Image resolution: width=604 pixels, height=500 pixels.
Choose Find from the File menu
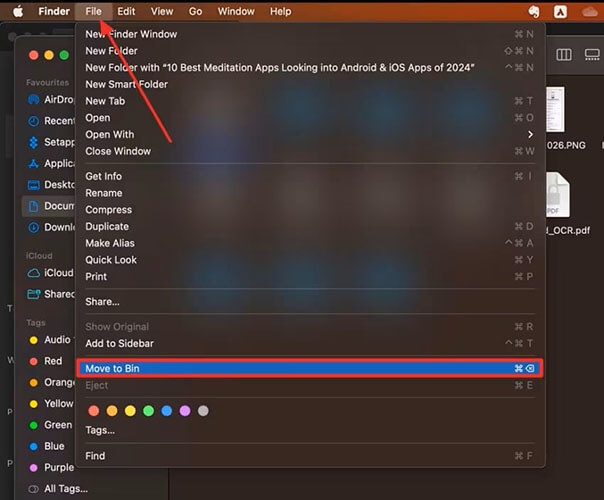pyautogui.click(x=310, y=456)
